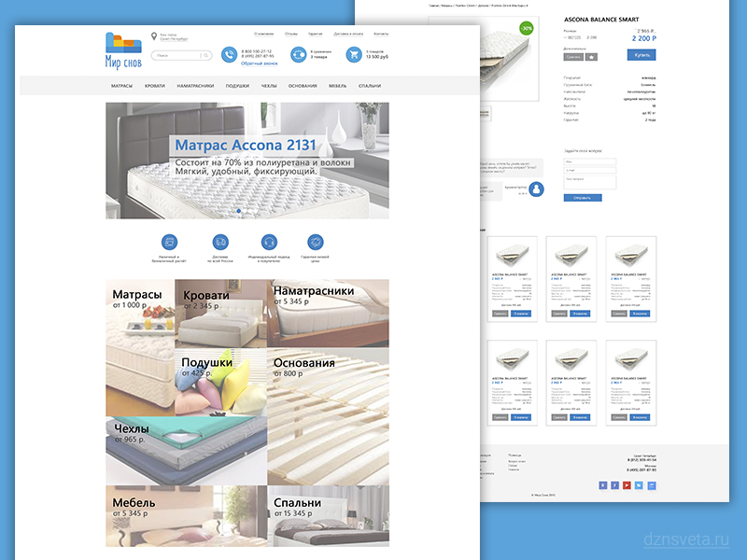Click the individual approach headset icon
Screen dimensions: 747x560
269,242
